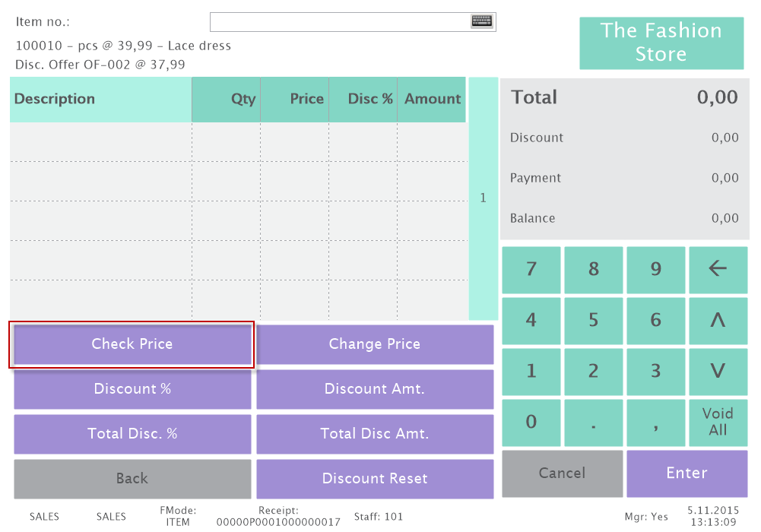
Task: Tap Void All on keypad
Action: pos(718,422)
